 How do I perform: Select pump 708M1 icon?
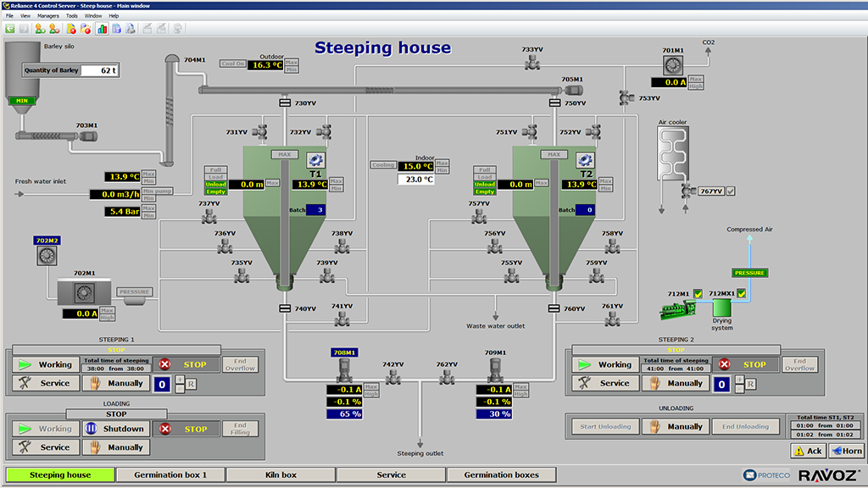tap(344, 370)
